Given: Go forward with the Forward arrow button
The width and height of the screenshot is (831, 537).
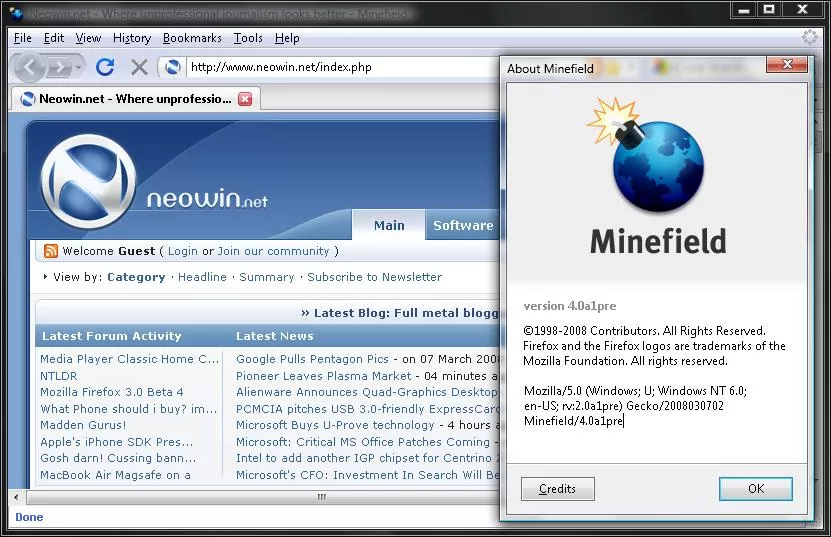Looking at the screenshot, I should click(59, 67).
